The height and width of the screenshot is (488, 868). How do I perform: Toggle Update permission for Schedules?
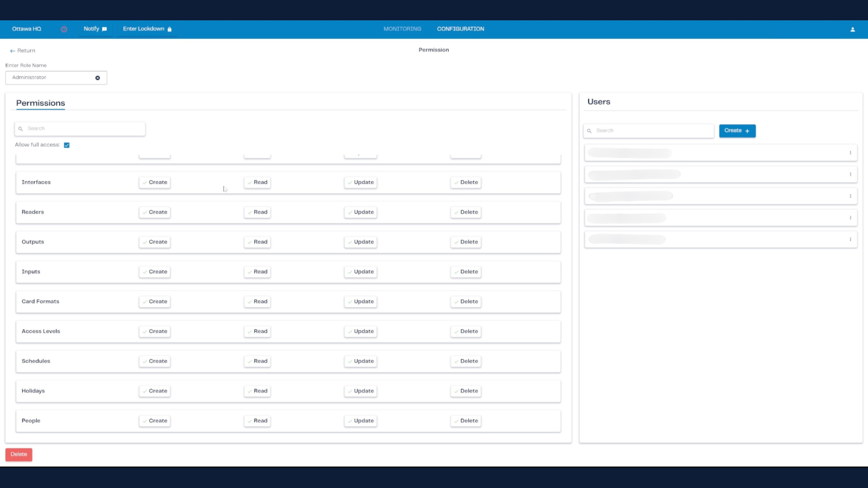coord(360,361)
